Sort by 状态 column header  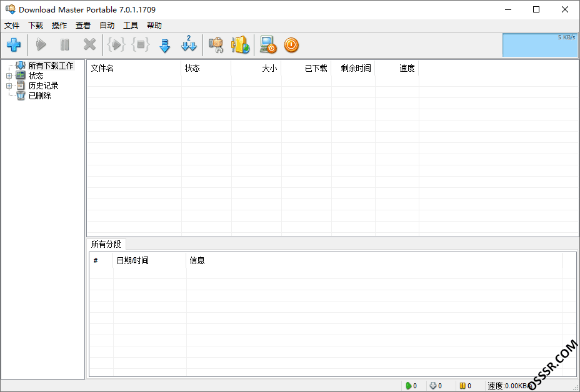(x=206, y=69)
